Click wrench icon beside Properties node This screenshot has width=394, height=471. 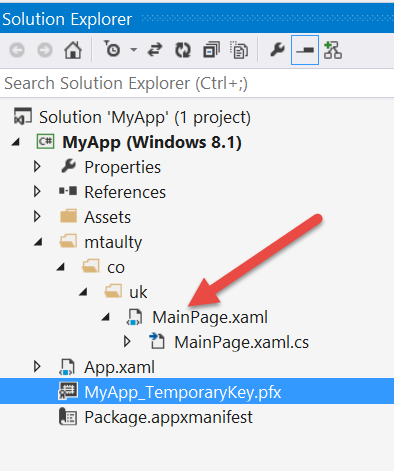pyautogui.click(x=69, y=166)
